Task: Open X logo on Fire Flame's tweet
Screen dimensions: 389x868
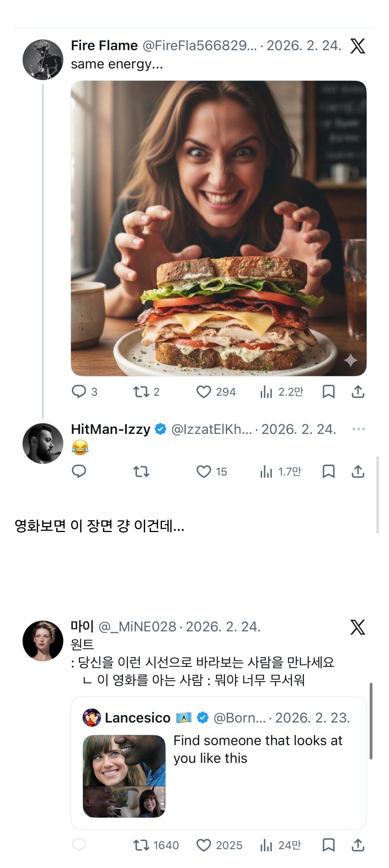Action: [x=357, y=46]
